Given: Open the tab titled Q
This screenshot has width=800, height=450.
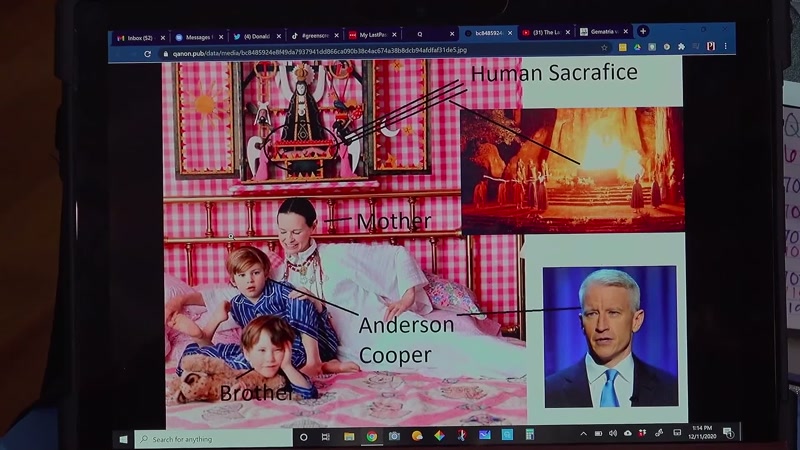Looking at the screenshot, I should [429, 34].
